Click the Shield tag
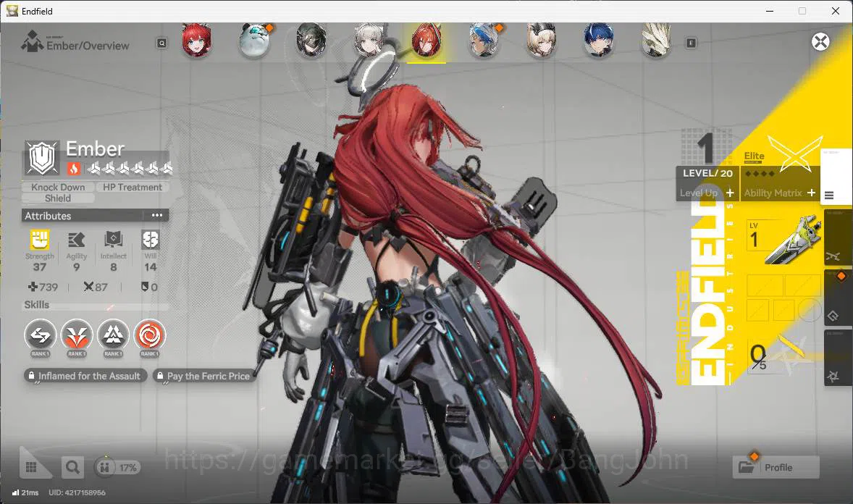Screen dimensions: 853x504 click(58, 198)
